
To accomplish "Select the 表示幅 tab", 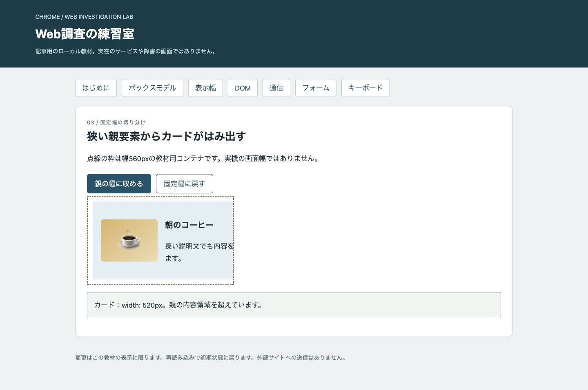I will point(205,88).
